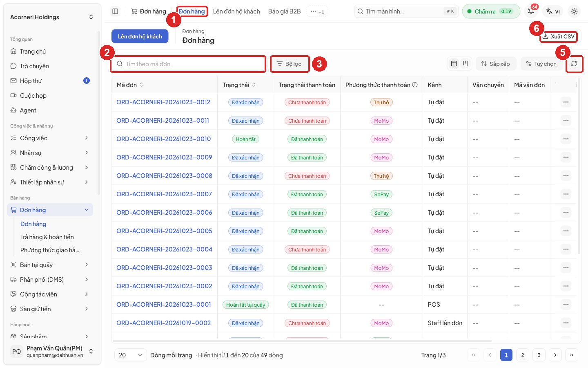Open row actions for ORD-ACORNERI-20261023-0001
The width and height of the screenshot is (588, 368).
click(x=566, y=305)
